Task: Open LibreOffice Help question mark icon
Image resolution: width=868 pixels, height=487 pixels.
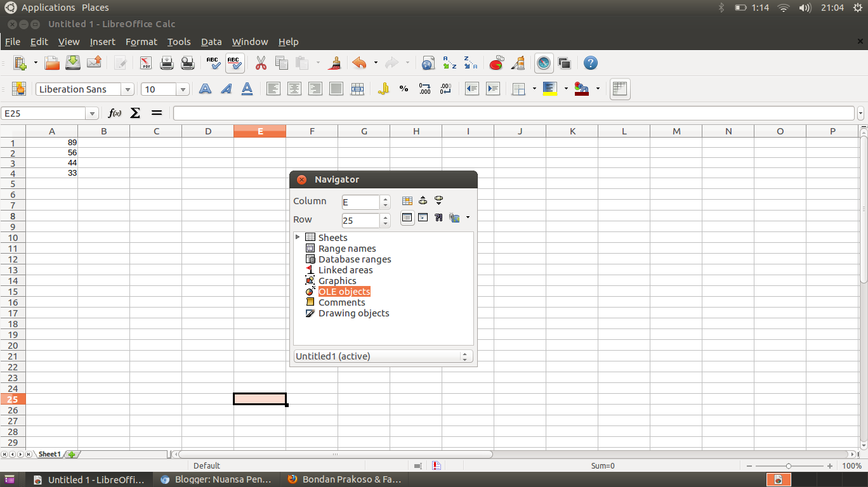Action: (x=591, y=63)
